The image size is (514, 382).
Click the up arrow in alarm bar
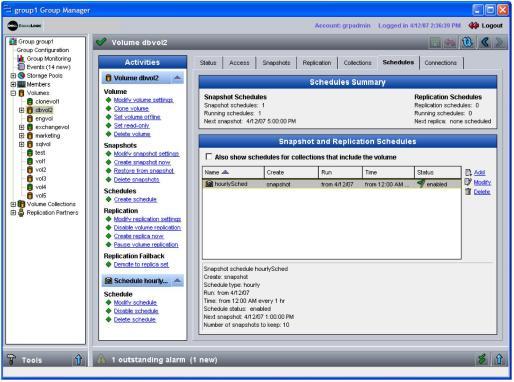point(499,359)
